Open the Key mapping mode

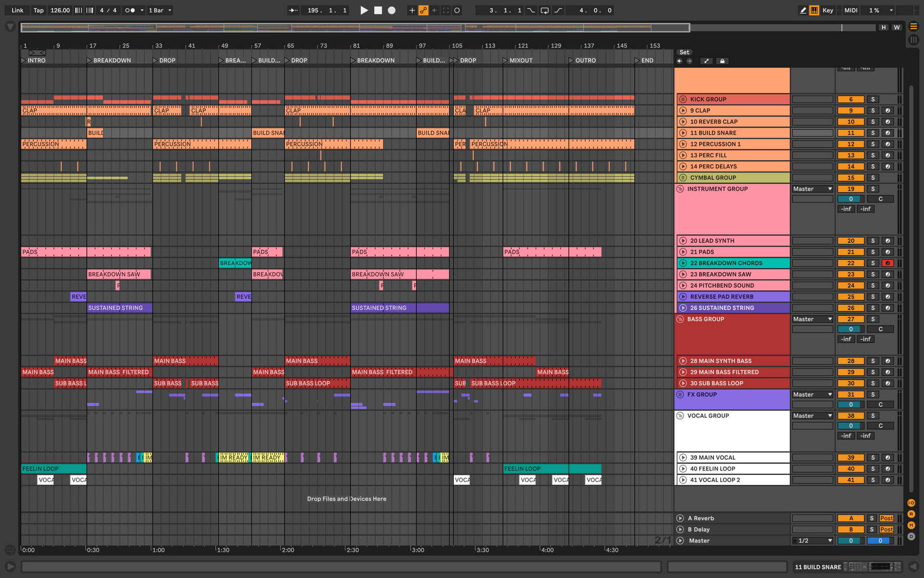coord(827,10)
